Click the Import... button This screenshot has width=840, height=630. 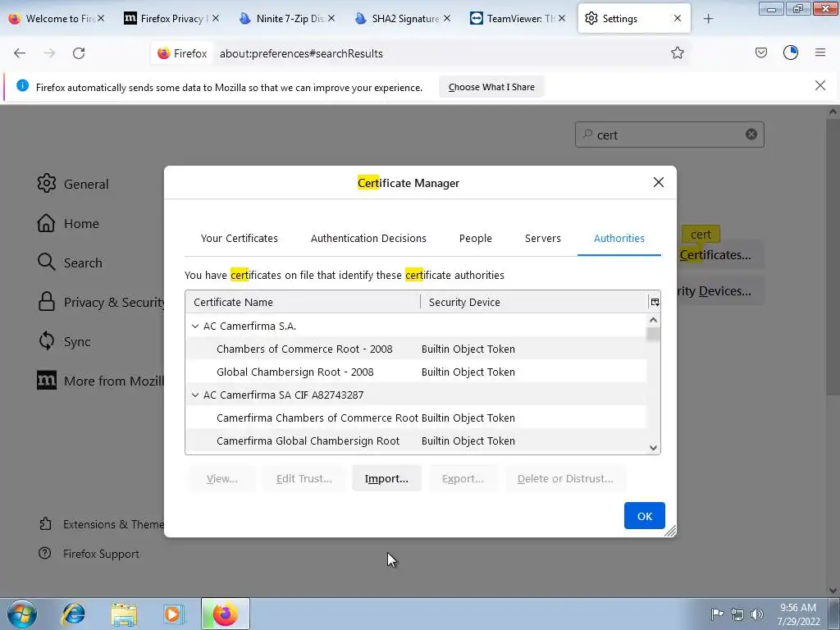tap(386, 478)
